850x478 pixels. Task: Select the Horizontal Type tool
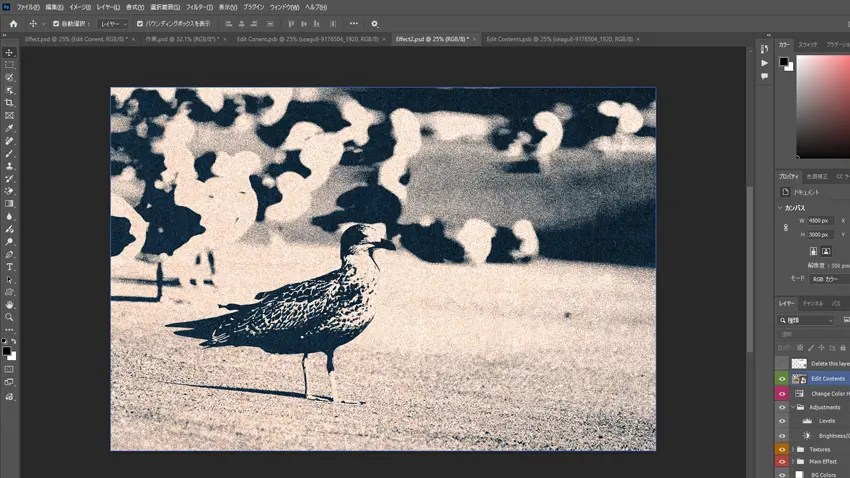coord(10,267)
